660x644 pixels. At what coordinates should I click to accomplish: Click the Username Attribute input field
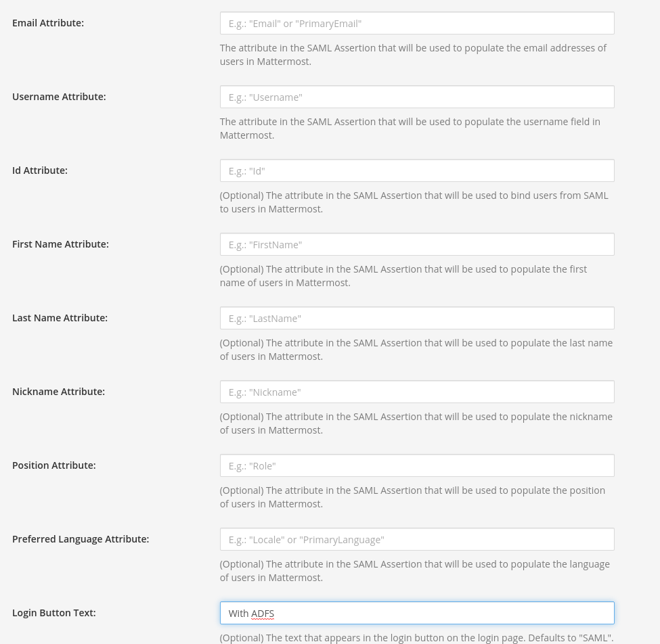[x=417, y=97]
